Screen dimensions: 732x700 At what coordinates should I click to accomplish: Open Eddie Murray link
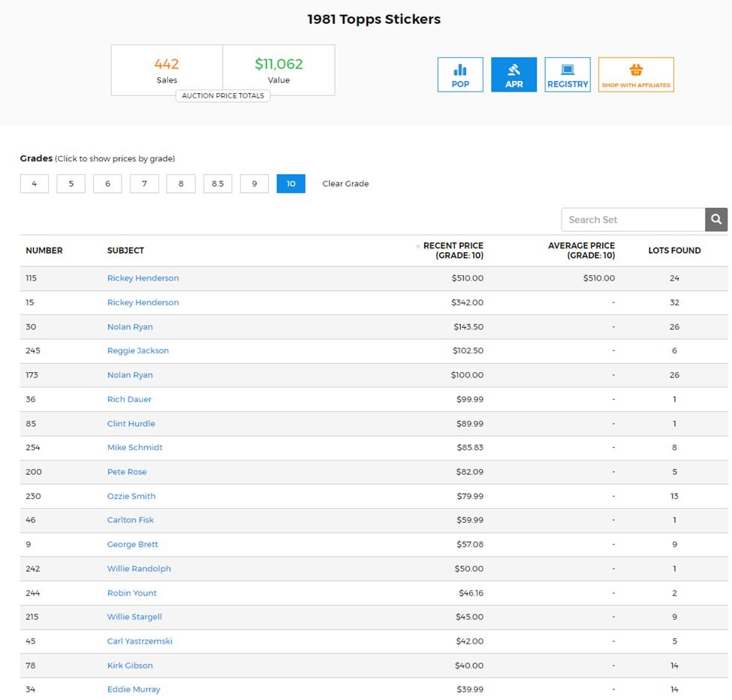(134, 689)
